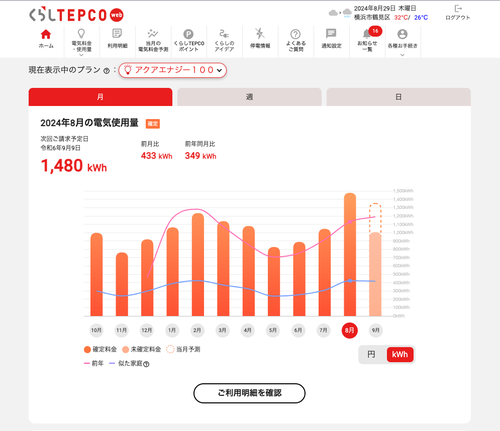Open くらしTEPCOポイント points icon
500x431 pixels.
coord(188,34)
